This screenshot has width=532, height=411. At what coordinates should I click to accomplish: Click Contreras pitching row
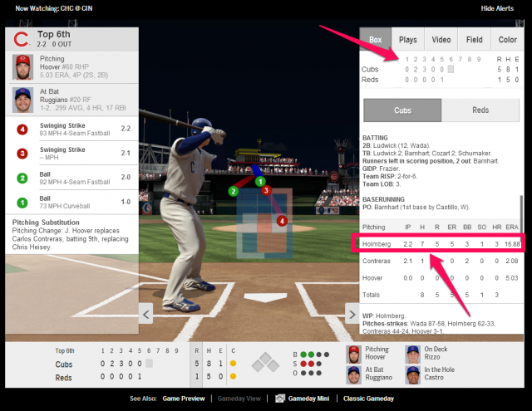tap(440, 261)
